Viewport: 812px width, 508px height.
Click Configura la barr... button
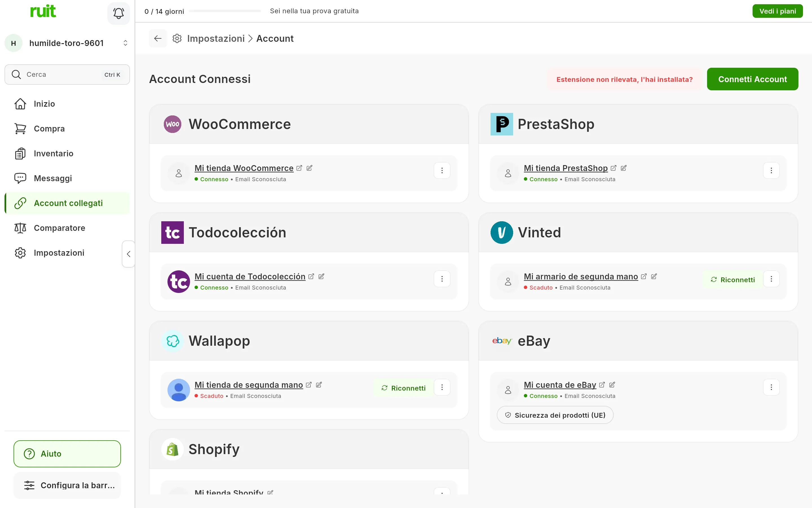point(67,485)
